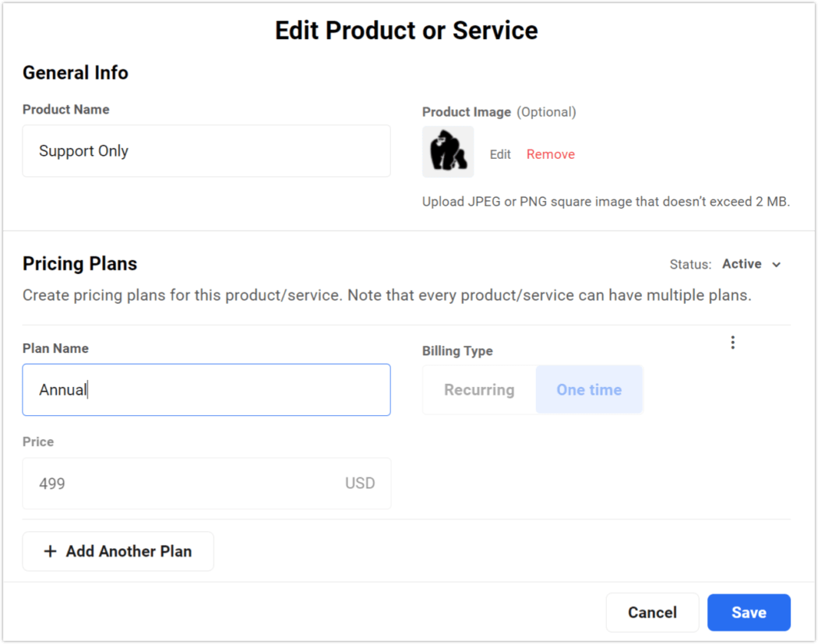Click the Edit Product or Service title
818x644 pixels.
[406, 30]
